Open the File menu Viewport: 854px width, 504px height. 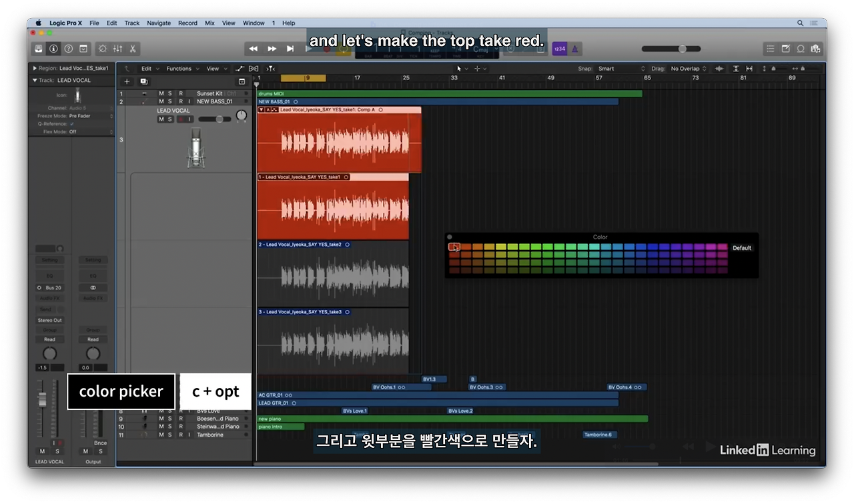[x=94, y=23]
